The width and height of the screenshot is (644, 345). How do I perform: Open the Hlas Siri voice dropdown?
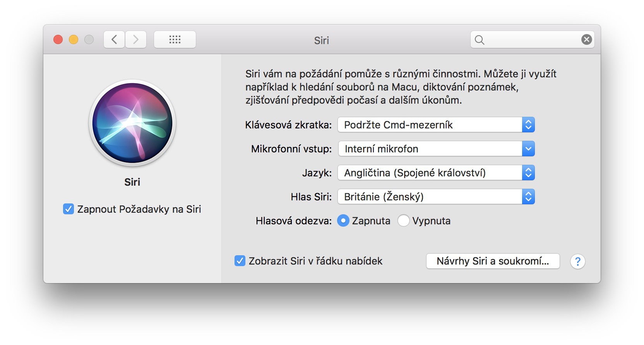point(436,197)
